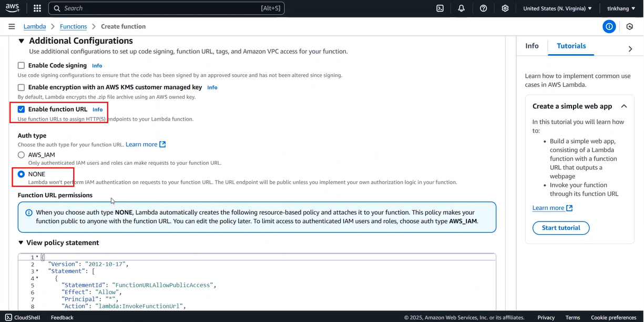Uncheck Enable function URL
This screenshot has height=322, width=644.
point(22,109)
